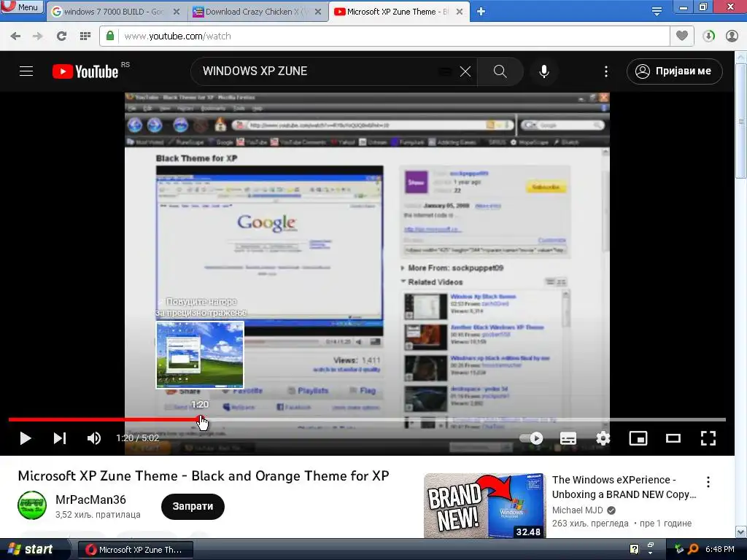Click the green security padlock icon
Viewport: 747px width, 560px height.
(x=110, y=36)
